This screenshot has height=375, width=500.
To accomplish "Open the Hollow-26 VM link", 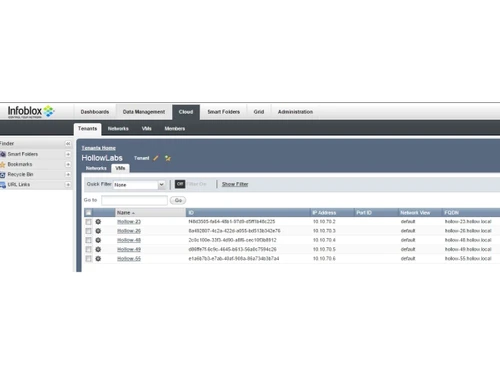I will tap(129, 231).
